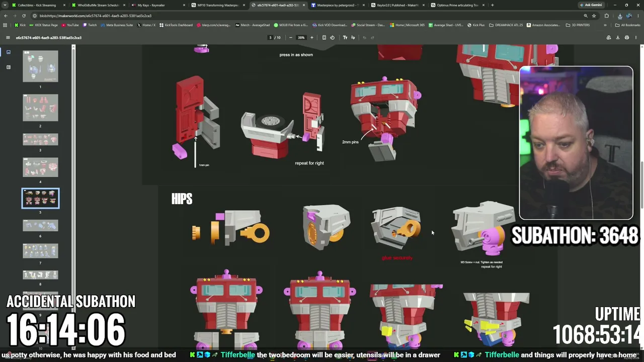
Task: Close the My Keys - Keymailer tab
Action: point(184,5)
